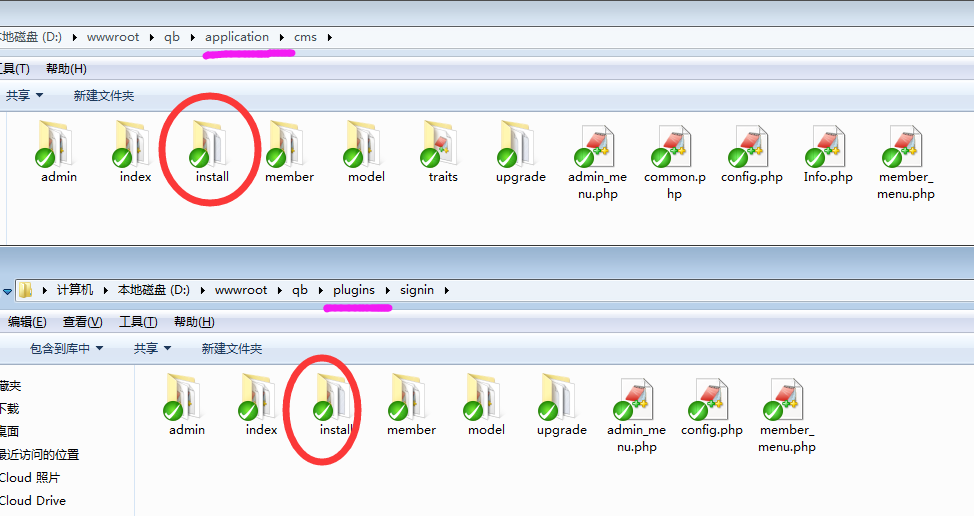Select the install folder in signin window
This screenshot has height=516, width=974.
pyautogui.click(x=335, y=405)
